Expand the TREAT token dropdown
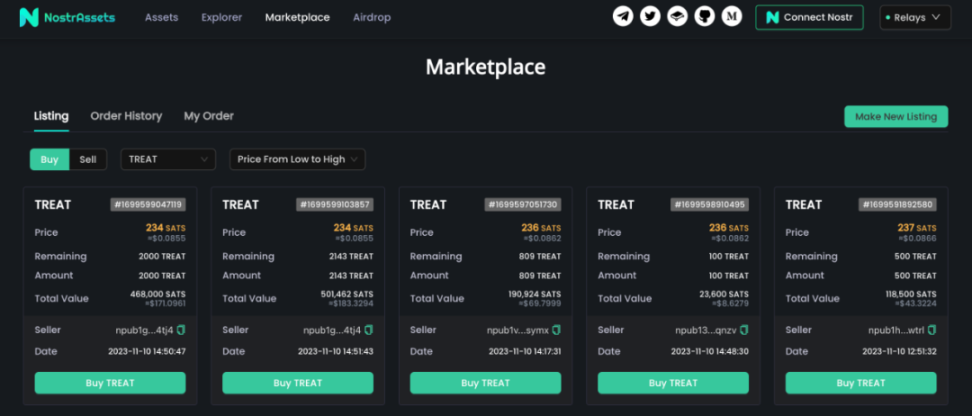 coord(168,159)
